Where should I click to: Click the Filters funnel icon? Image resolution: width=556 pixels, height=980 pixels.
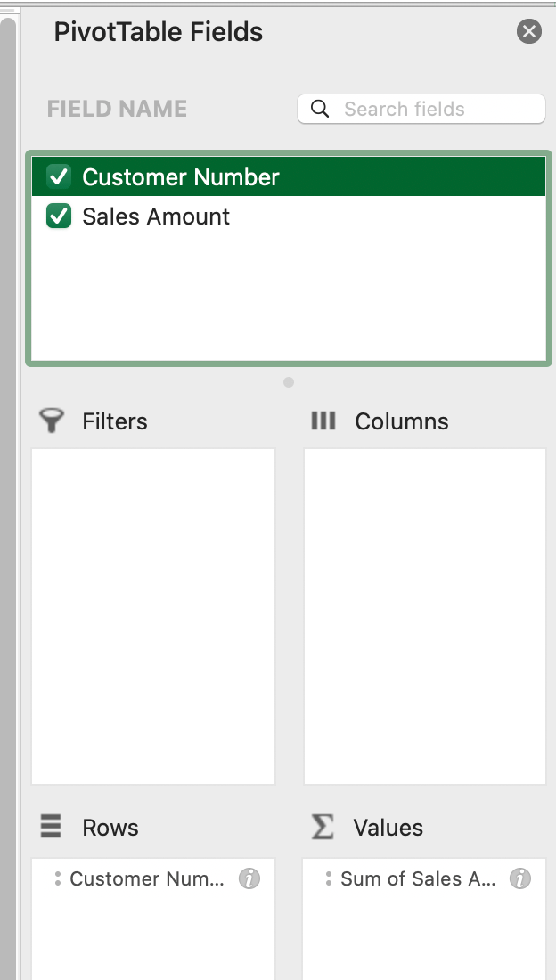click(x=53, y=421)
